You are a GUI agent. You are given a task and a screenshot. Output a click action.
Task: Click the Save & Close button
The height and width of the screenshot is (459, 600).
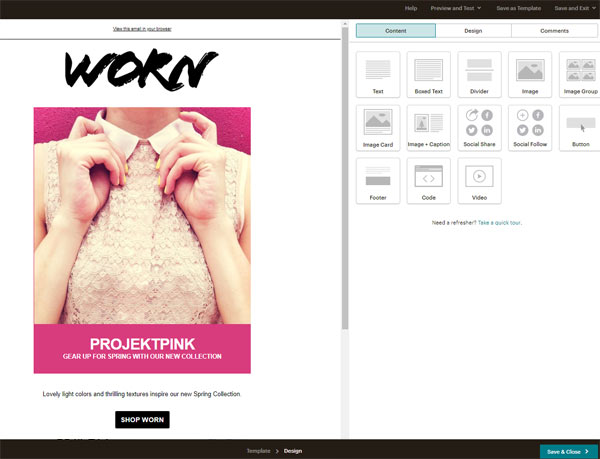click(569, 452)
